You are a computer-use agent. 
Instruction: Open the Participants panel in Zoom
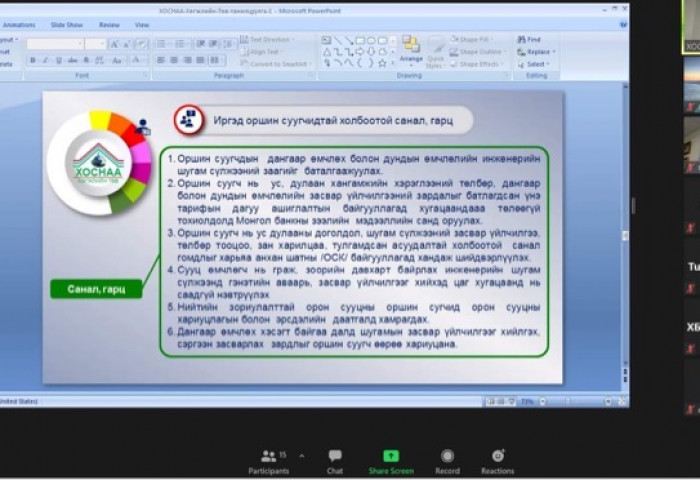point(268,462)
